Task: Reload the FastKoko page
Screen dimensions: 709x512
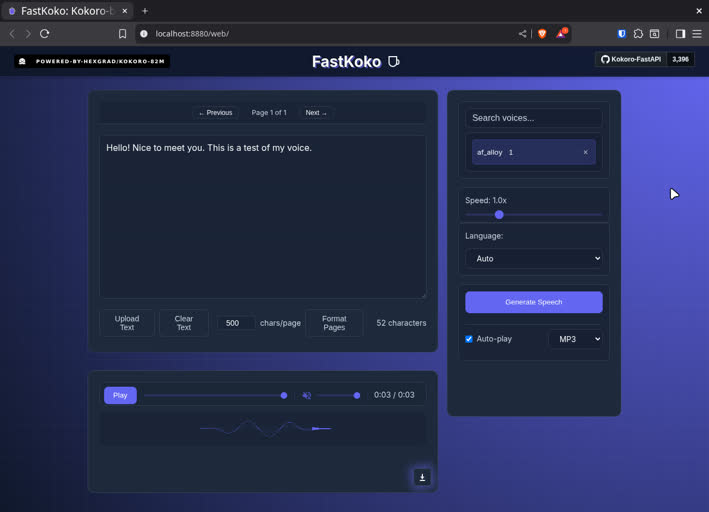Action: point(44,34)
